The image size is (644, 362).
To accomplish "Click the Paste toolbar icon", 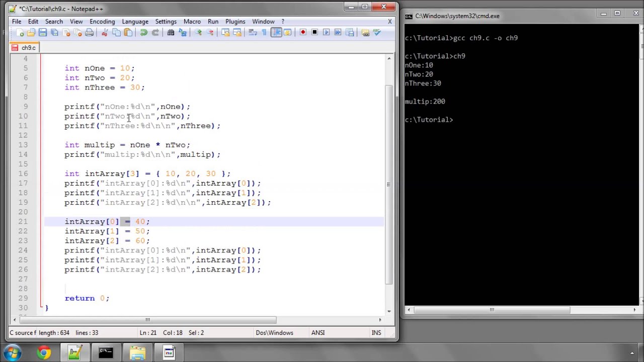I will pos(128,33).
